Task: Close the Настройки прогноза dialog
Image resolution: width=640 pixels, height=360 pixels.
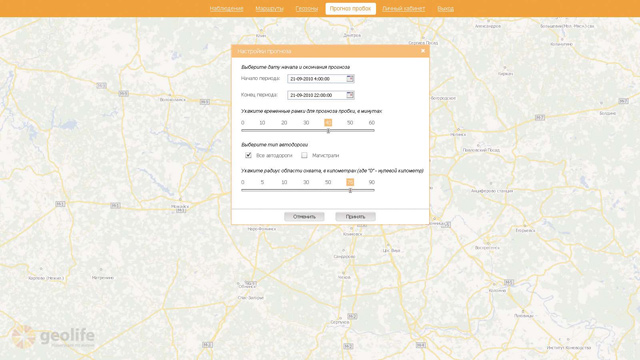Action: [423, 51]
